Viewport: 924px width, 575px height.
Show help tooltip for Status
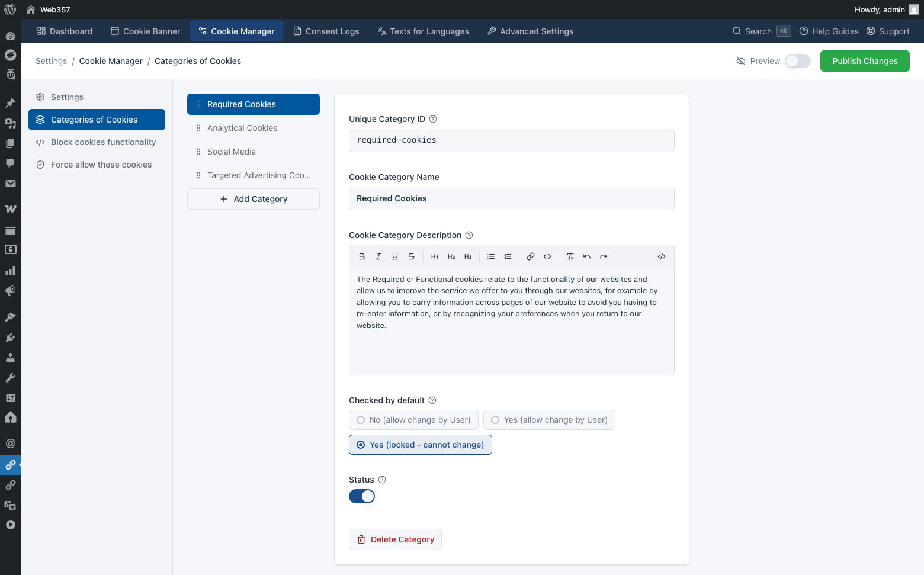tap(382, 480)
